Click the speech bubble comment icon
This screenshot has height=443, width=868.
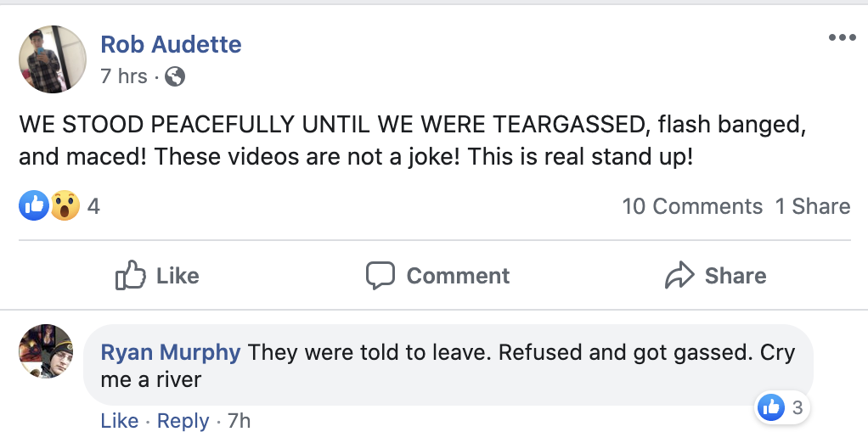[380, 276]
